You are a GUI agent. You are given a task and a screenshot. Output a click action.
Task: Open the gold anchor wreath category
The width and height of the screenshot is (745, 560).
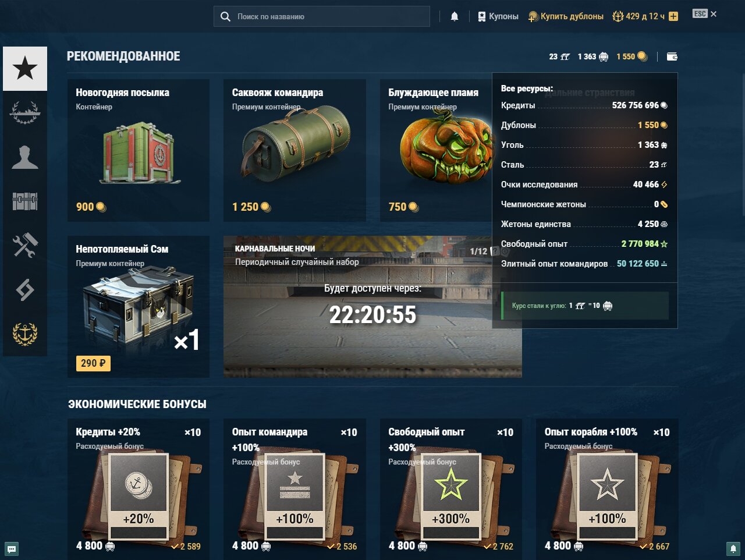25,334
